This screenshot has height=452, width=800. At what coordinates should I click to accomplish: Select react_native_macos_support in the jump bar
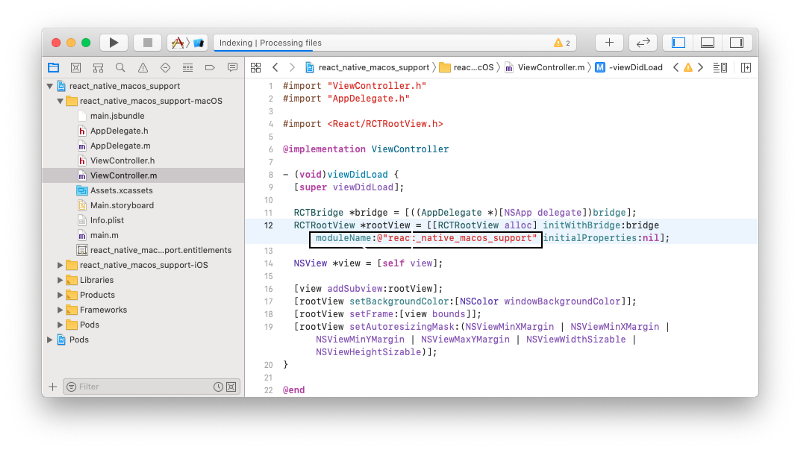367,67
